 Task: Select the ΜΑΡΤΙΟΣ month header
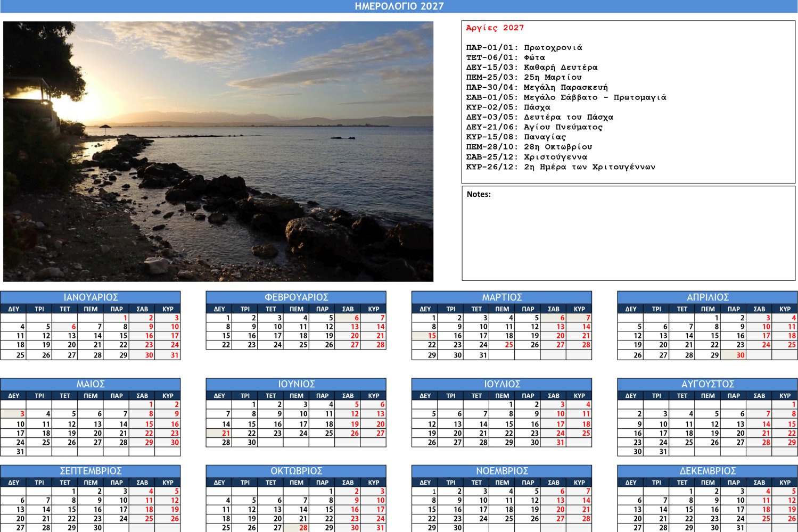501,297
